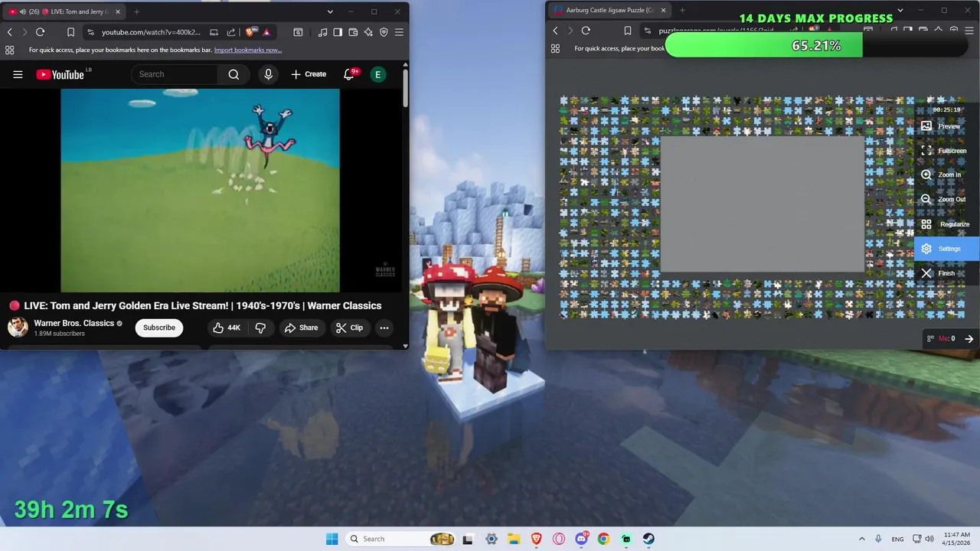This screenshot has height=551, width=980.
Task: Open Google Chrome from the taskbar
Action: pyautogui.click(x=603, y=539)
